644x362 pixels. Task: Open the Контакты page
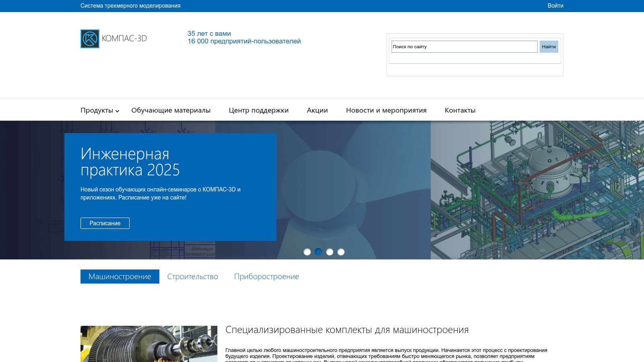(460, 110)
